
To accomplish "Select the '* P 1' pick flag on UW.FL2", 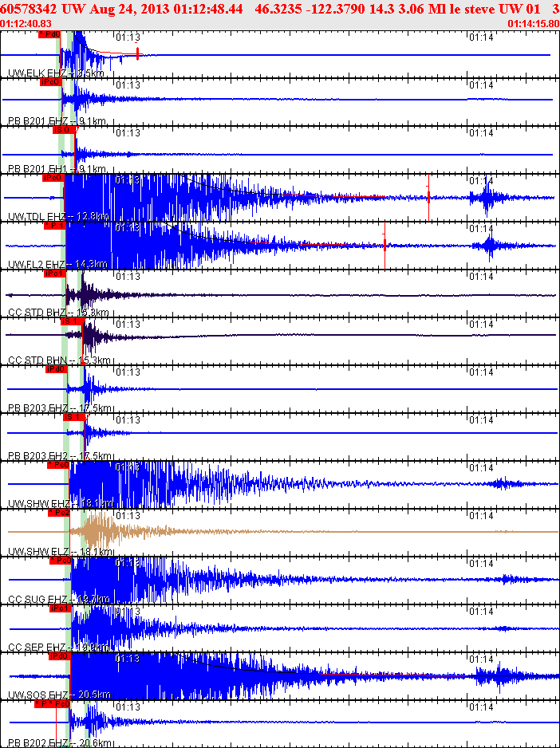I will 54,226.
